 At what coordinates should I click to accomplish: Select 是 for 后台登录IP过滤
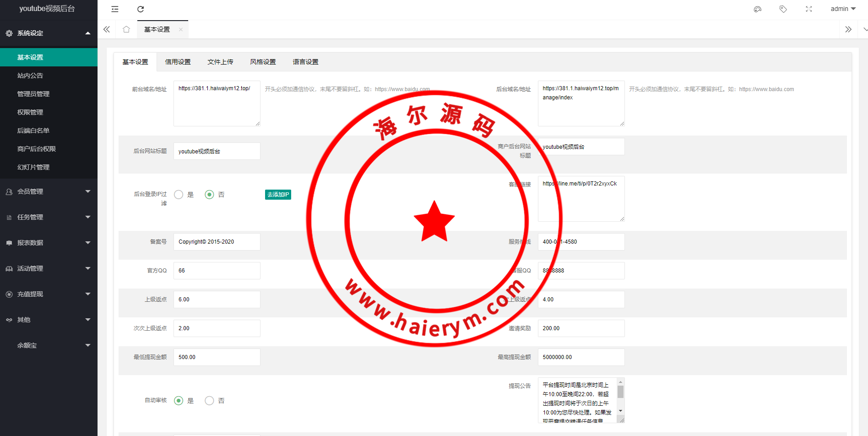pos(179,195)
